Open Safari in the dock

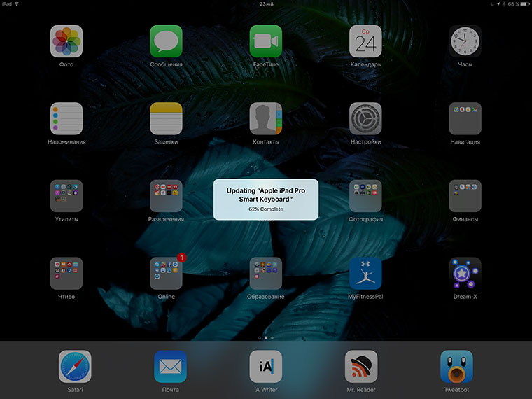click(x=75, y=367)
